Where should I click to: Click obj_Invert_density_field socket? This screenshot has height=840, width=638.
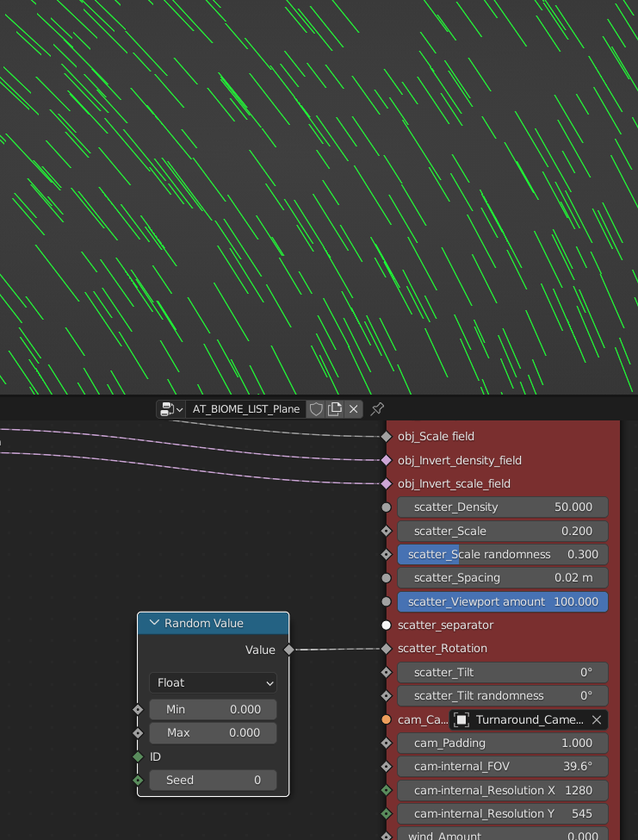[x=387, y=460]
